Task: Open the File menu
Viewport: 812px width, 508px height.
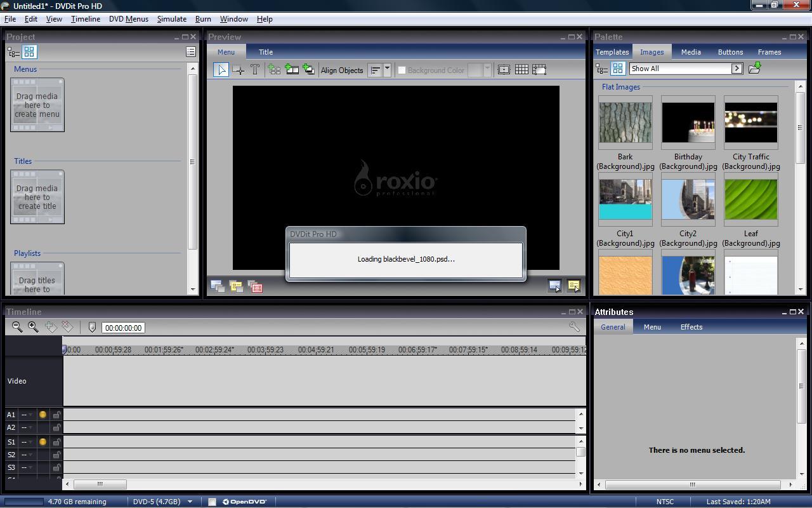Action: [10, 19]
